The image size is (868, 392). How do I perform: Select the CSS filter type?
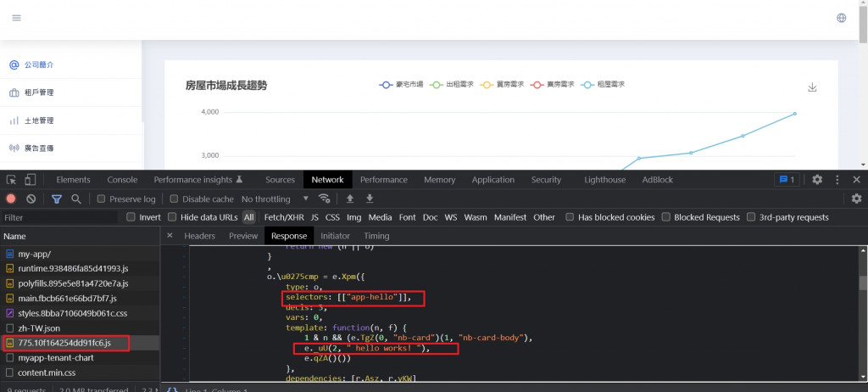pyautogui.click(x=332, y=217)
